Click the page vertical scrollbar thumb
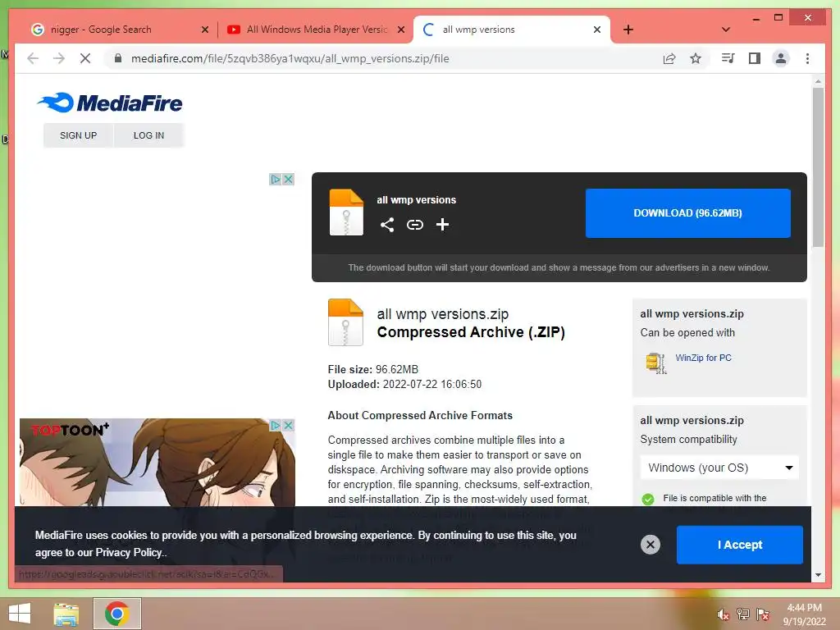Screen dimensions: 840x630 pos(818,167)
